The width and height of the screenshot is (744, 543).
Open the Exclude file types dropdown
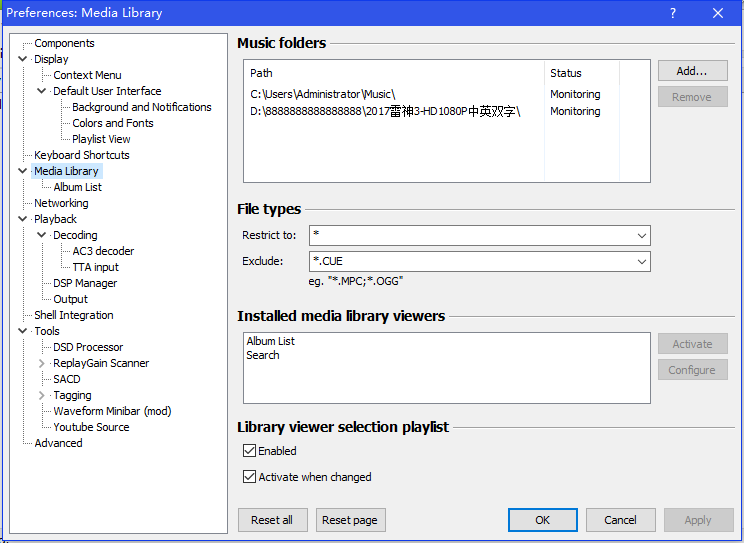(x=641, y=262)
